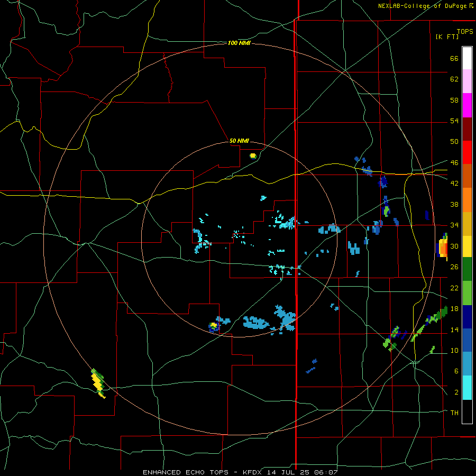
Task: Pick the dark orange legend swatch
Action: 467,176
